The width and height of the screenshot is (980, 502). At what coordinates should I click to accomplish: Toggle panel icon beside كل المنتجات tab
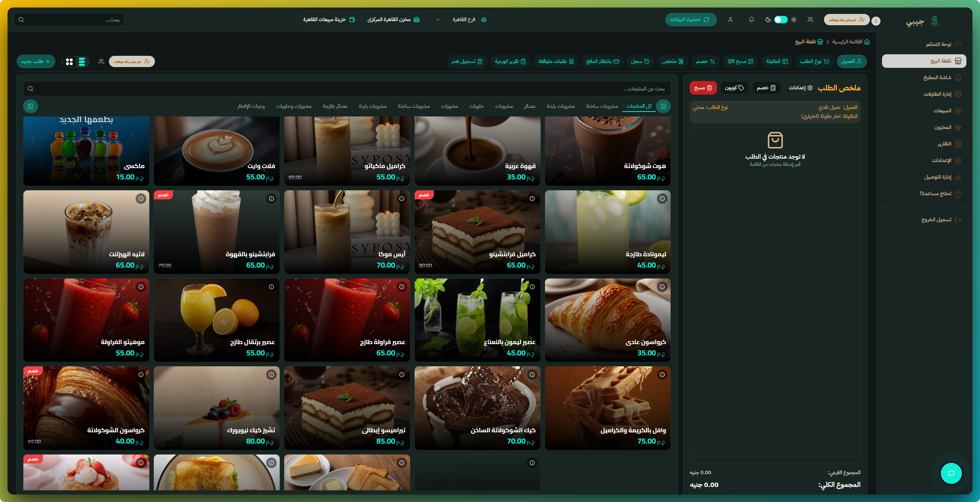pos(663,106)
